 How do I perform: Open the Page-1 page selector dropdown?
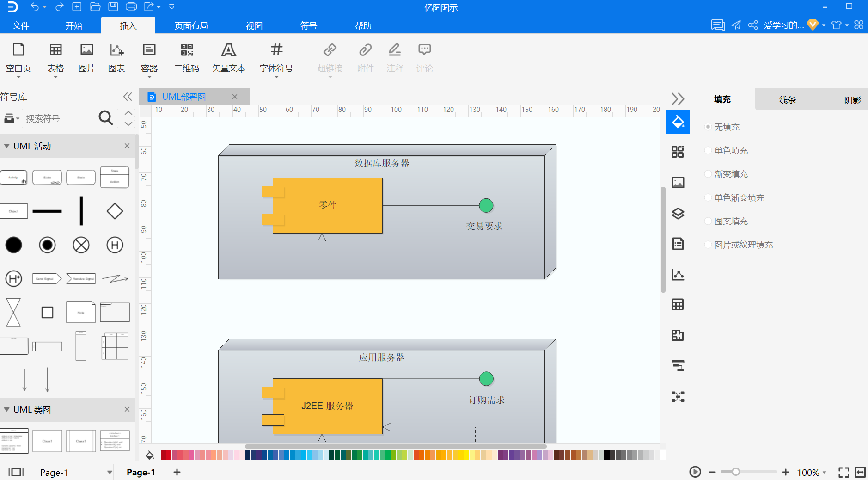pos(110,472)
